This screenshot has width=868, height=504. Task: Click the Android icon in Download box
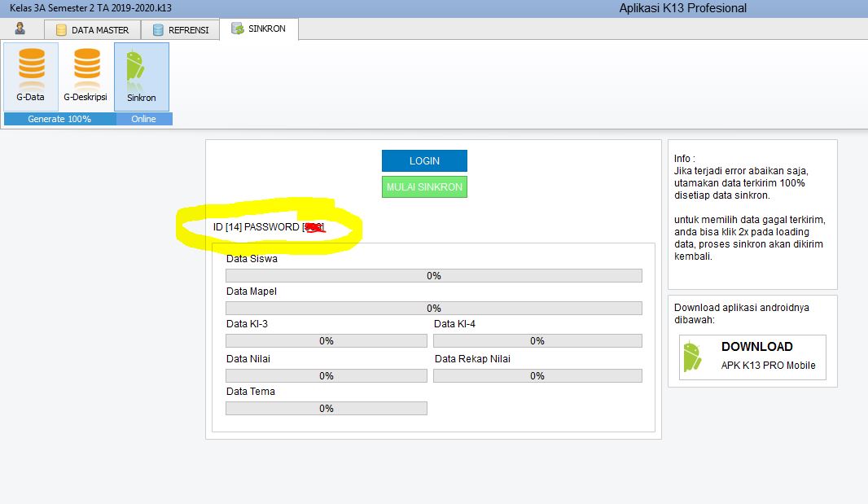[692, 357]
